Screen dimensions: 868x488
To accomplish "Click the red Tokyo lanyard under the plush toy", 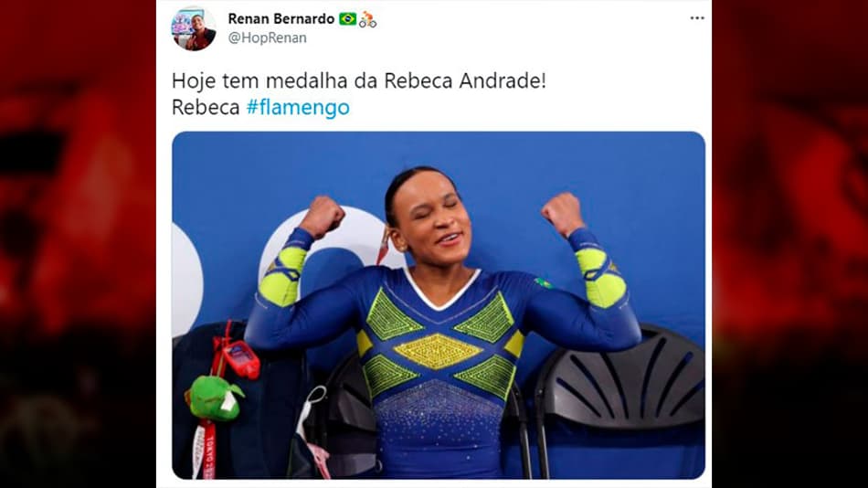I will [x=204, y=449].
